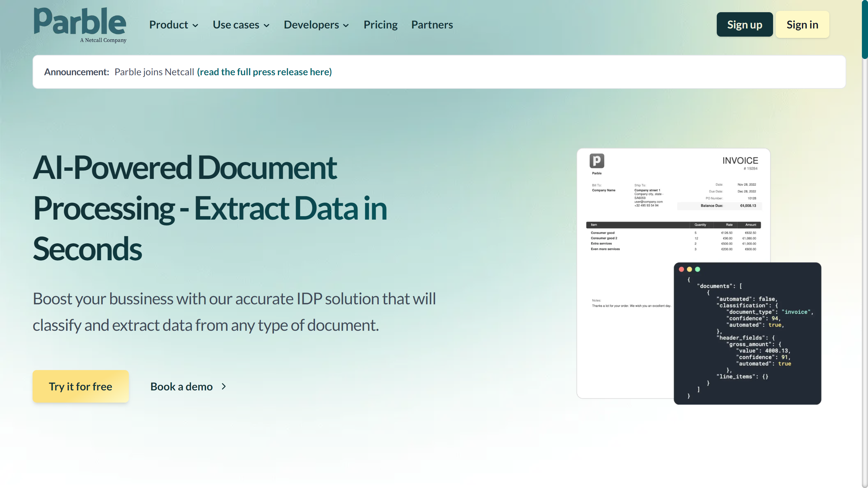The width and height of the screenshot is (868, 488).
Task: Click the green dot in code window
Action: 697,269
